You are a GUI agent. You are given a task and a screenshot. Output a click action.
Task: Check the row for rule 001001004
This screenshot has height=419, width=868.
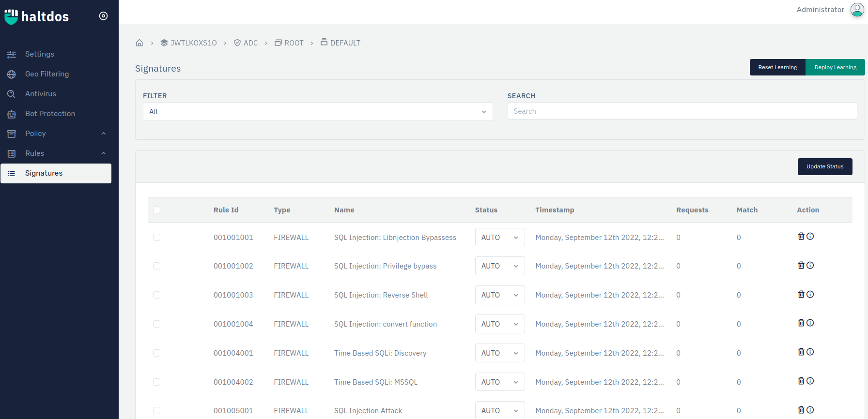pyautogui.click(x=156, y=324)
